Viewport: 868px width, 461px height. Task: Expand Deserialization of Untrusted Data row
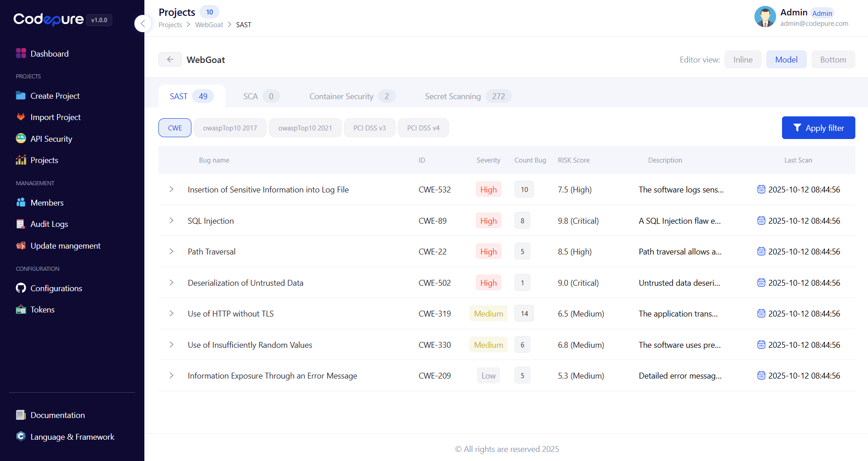[172, 283]
